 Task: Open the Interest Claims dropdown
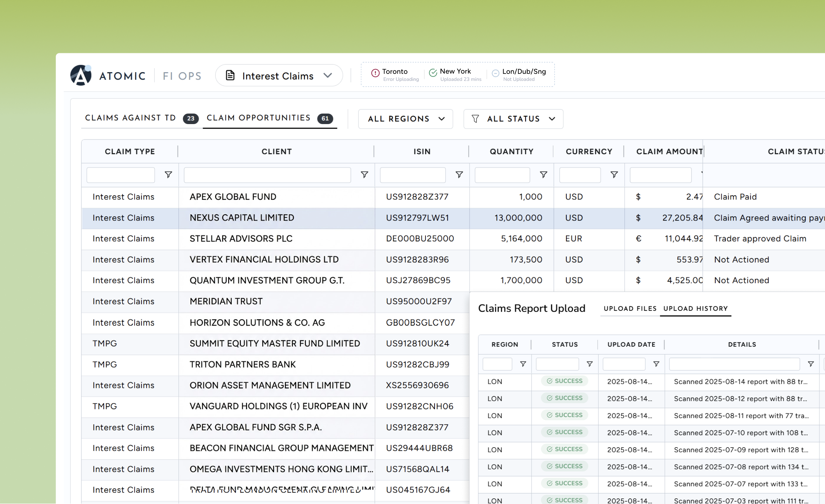pyautogui.click(x=279, y=76)
